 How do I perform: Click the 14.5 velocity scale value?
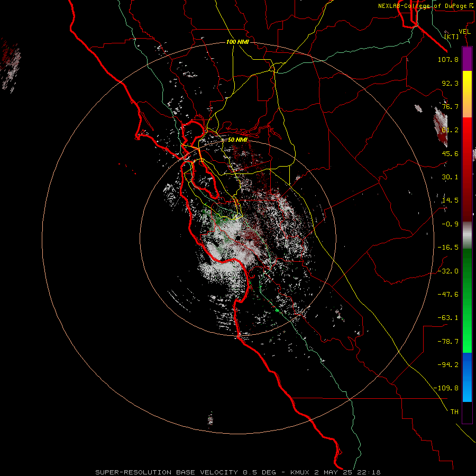450,200
